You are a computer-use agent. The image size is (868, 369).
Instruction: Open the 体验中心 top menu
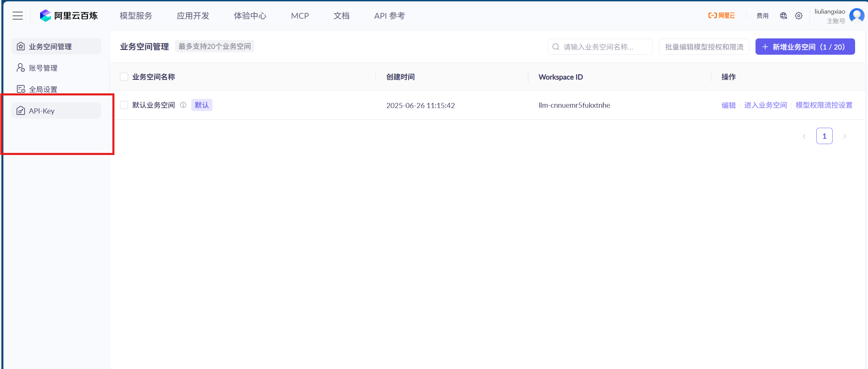(250, 16)
